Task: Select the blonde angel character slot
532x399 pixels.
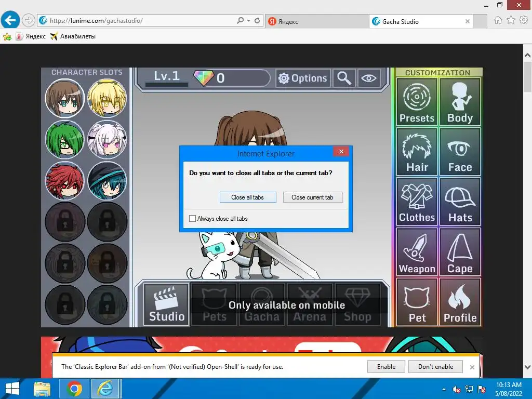Action: click(x=107, y=98)
